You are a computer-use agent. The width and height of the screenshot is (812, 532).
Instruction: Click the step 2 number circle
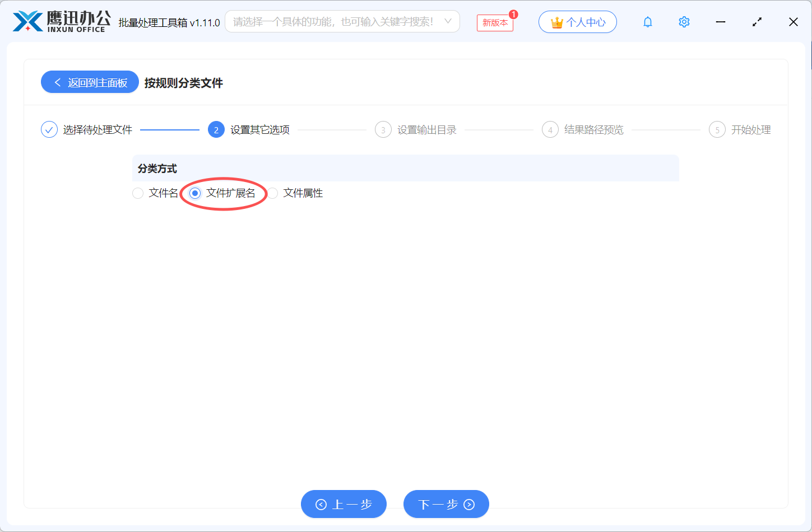coord(216,130)
